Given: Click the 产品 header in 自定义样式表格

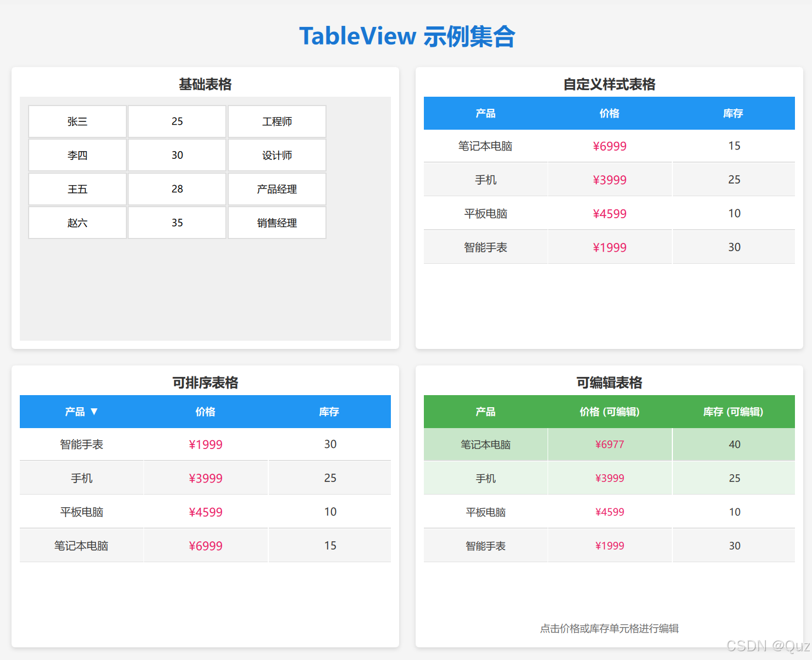Looking at the screenshot, I should (485, 113).
